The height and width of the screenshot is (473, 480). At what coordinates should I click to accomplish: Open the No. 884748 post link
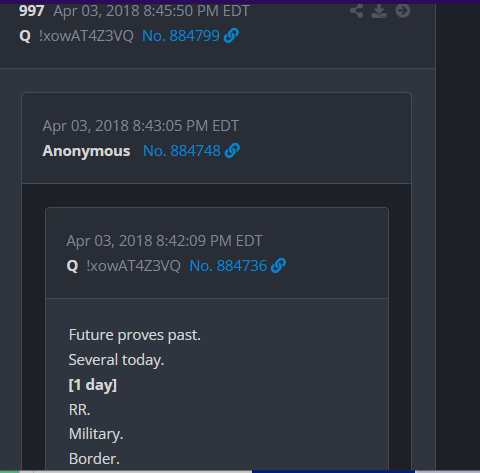(182, 151)
